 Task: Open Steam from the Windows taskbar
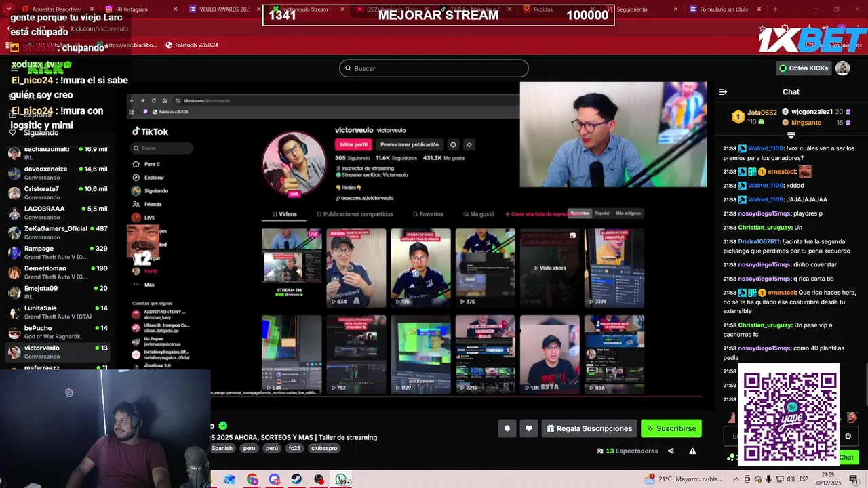297,479
